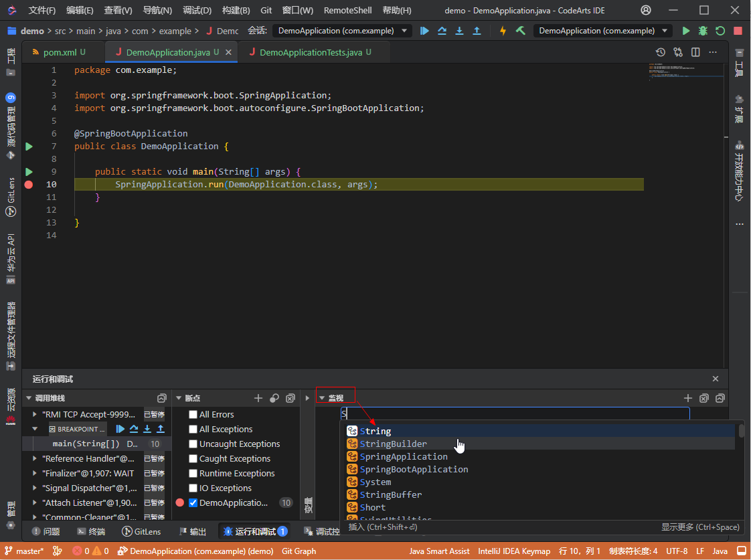
Task: Remove all breakpoints with the clear icon
Action: click(x=290, y=397)
